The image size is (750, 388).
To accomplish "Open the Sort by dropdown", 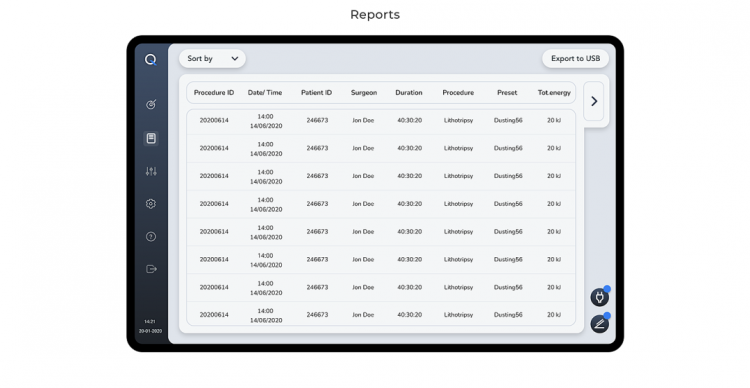I will click(212, 58).
